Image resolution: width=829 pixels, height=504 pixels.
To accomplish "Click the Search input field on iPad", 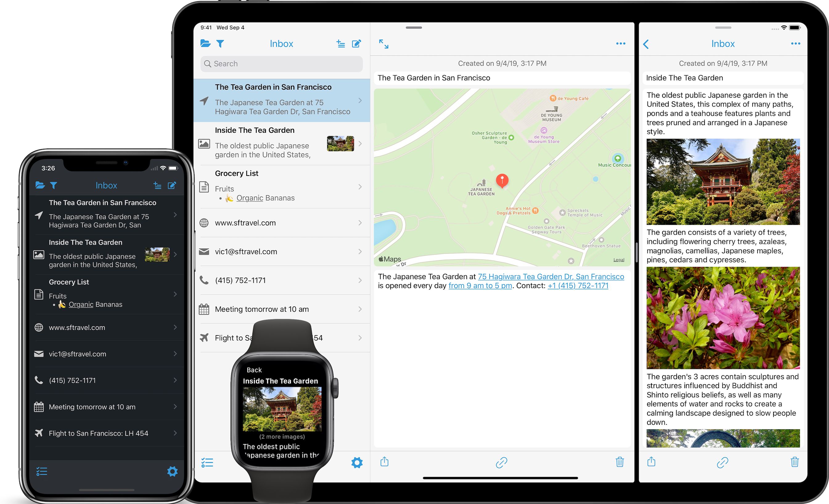I will (x=282, y=64).
